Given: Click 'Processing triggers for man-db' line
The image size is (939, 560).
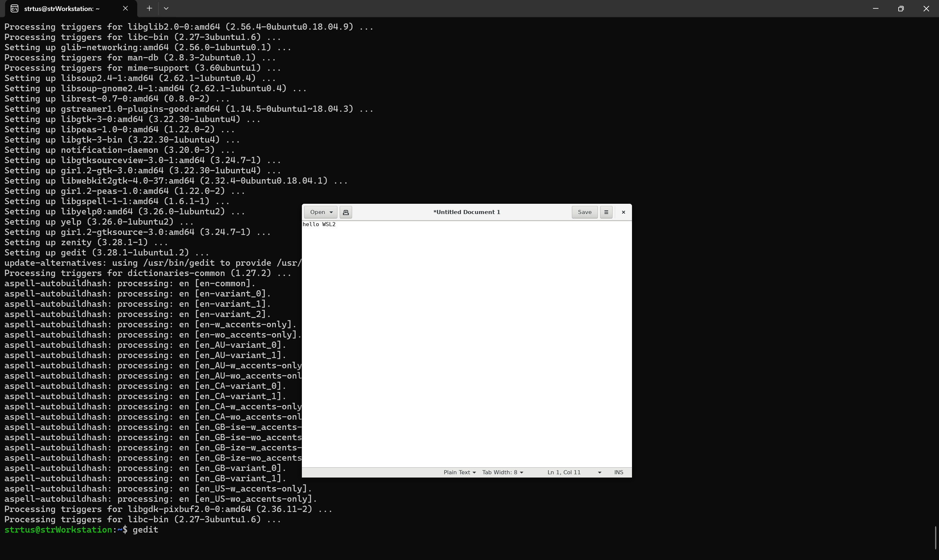Looking at the screenshot, I should [140, 58].
